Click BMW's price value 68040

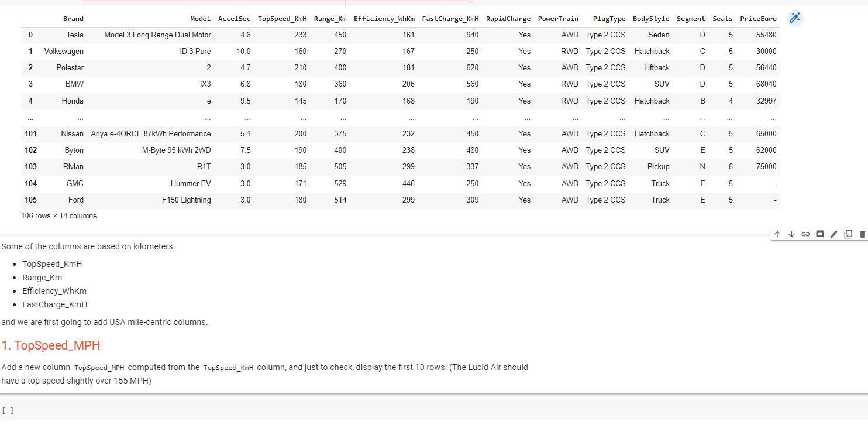766,84
